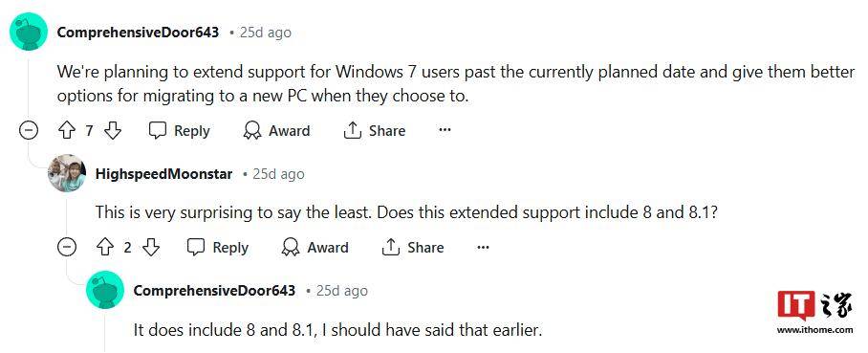This screenshot has height=353, width=868.
Task: Give an Award to ComprehensiveDoor643's top comment
Action: click(x=276, y=131)
